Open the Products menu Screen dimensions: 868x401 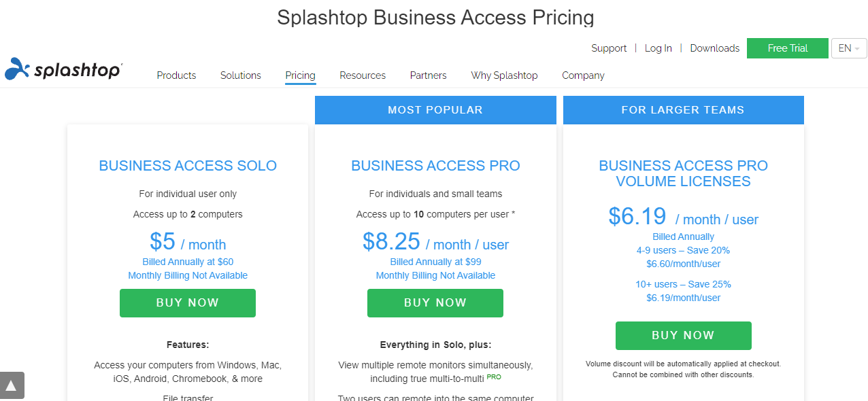(x=176, y=75)
